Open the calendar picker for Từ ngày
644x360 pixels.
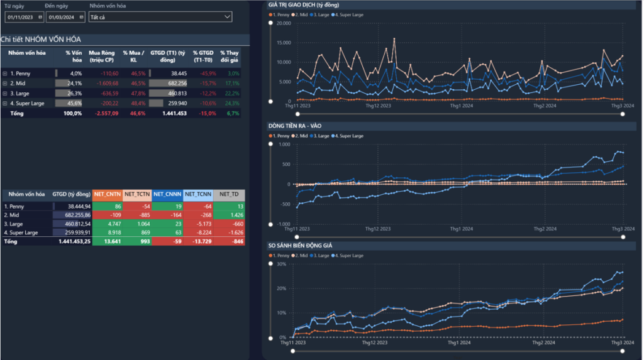click(40, 17)
